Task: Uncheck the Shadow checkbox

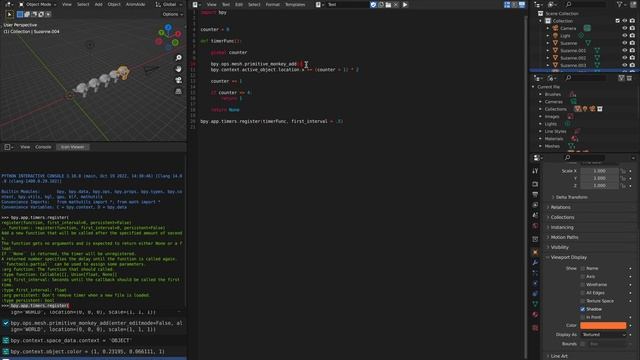Action: pos(582,309)
